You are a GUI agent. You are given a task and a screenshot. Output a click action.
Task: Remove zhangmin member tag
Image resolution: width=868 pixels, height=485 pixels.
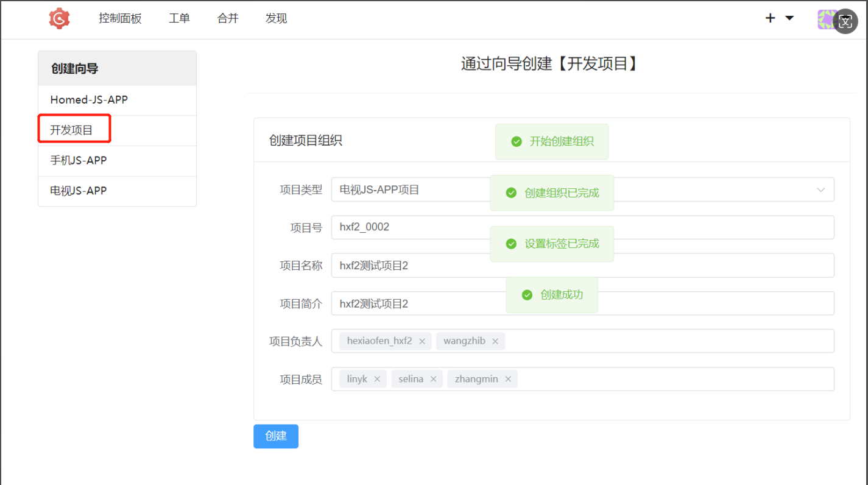508,379
